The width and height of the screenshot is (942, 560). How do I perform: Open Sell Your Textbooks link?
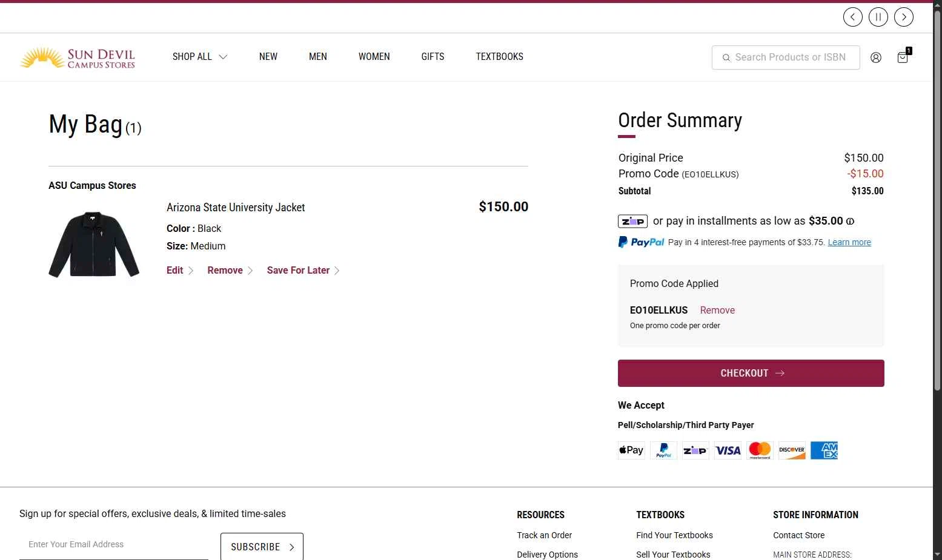click(x=673, y=555)
